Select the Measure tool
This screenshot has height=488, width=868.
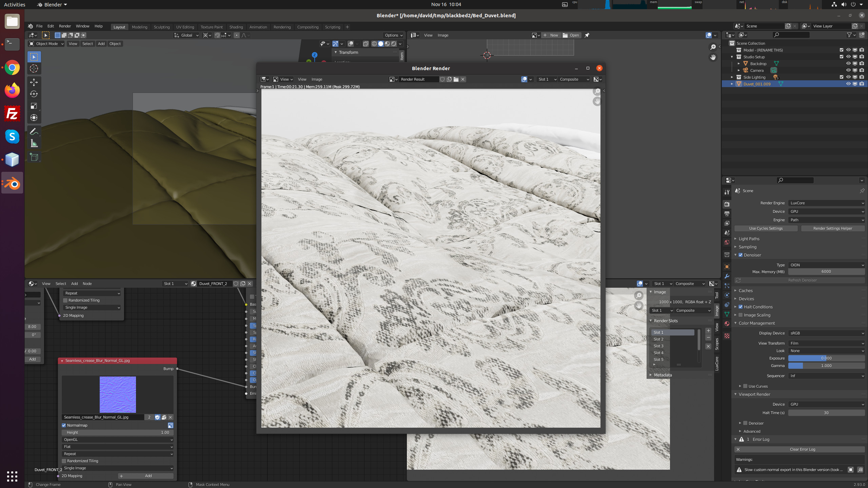[34, 143]
